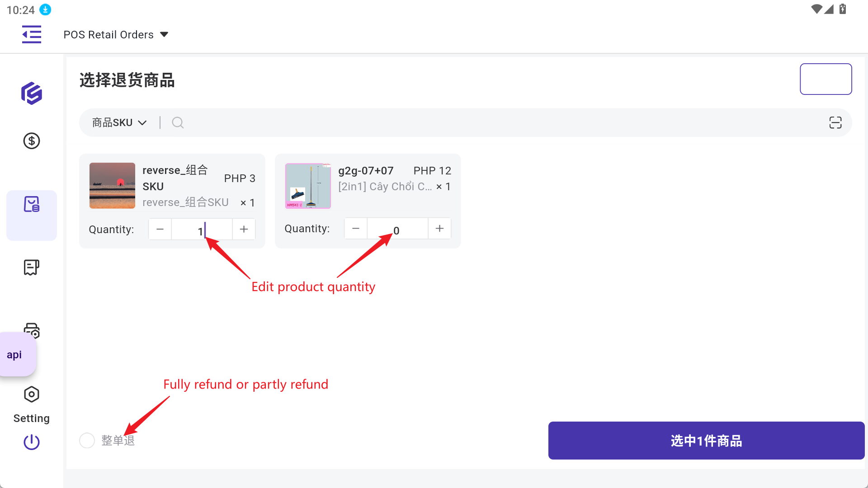Tap the barcode scan icon
868x488 pixels.
tap(835, 122)
